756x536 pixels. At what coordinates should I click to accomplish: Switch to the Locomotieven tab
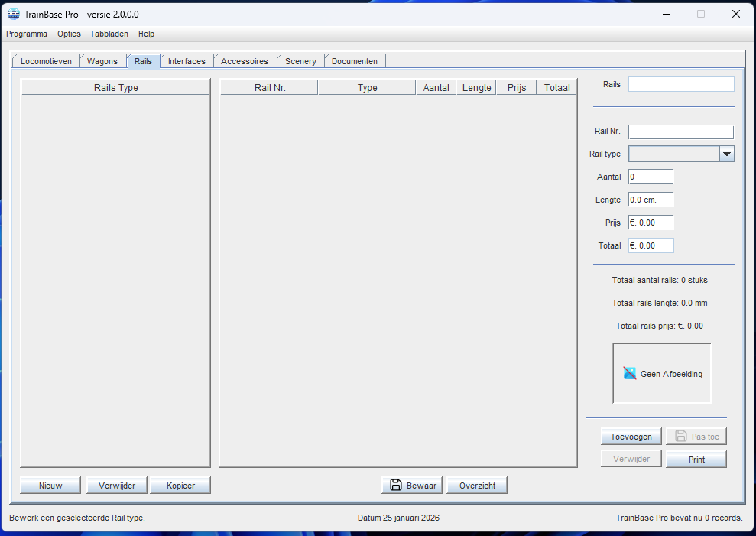[47, 61]
